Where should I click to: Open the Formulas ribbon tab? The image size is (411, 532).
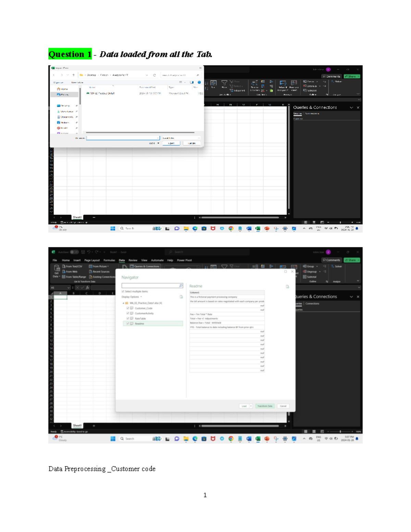coord(109,260)
